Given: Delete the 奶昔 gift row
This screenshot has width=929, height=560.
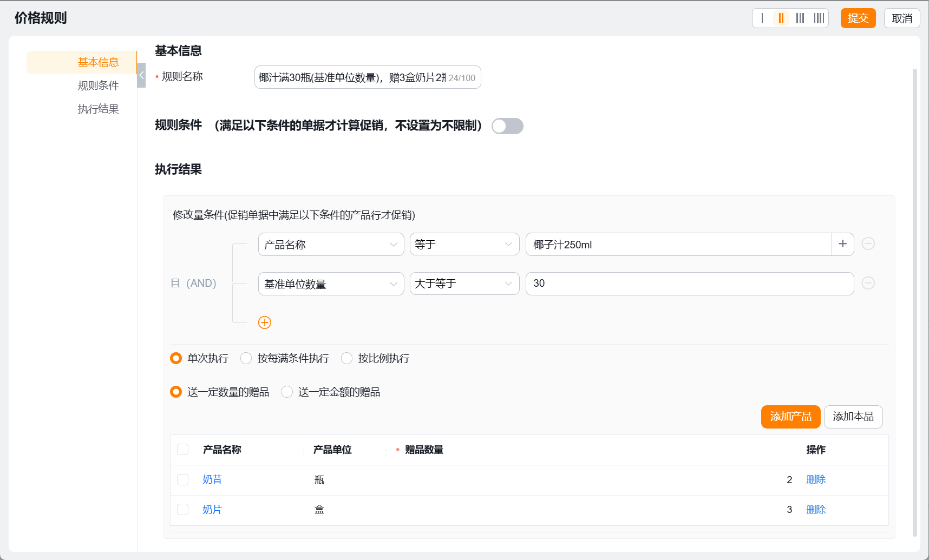Looking at the screenshot, I should click(816, 479).
